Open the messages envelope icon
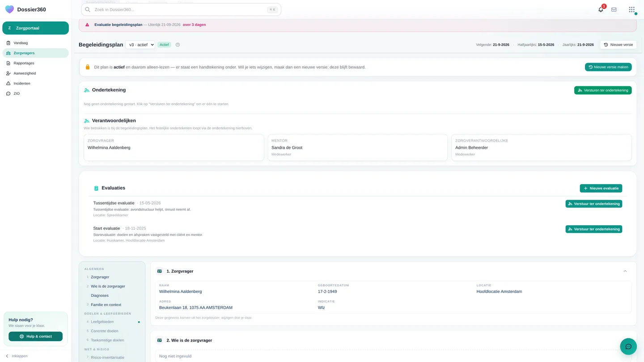 tap(614, 9)
